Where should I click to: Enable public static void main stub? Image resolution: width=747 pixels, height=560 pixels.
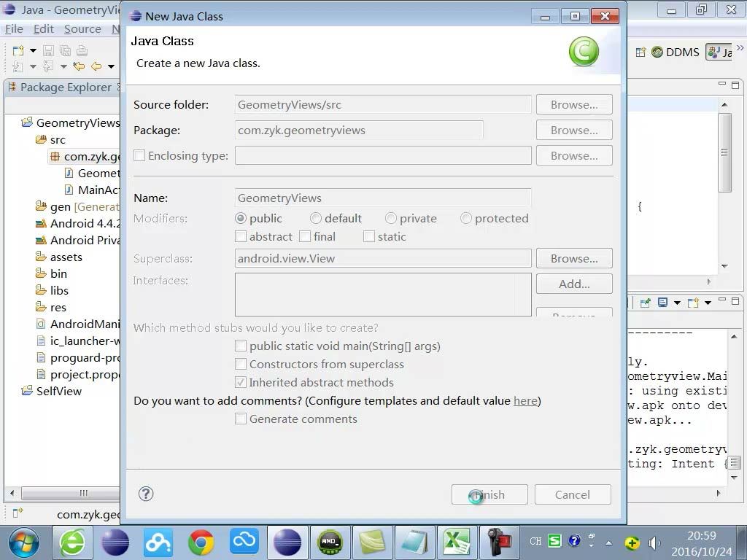[x=241, y=346]
